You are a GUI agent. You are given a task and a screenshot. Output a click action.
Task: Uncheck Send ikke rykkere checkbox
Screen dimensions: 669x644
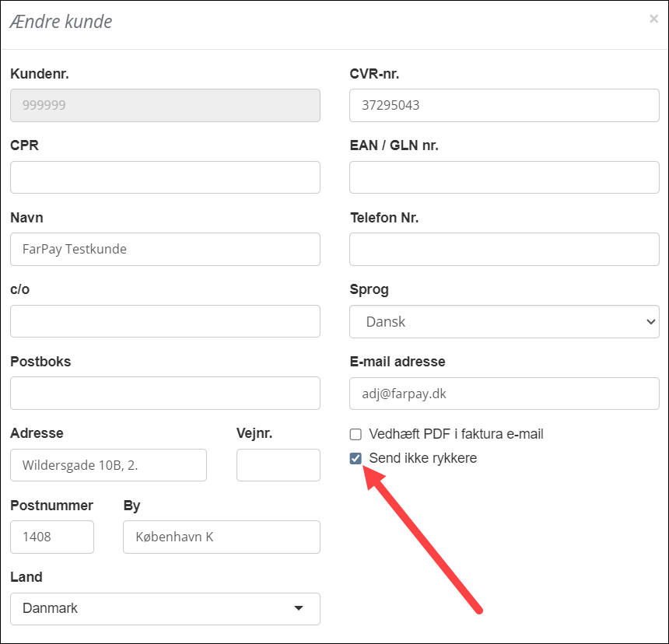click(356, 459)
